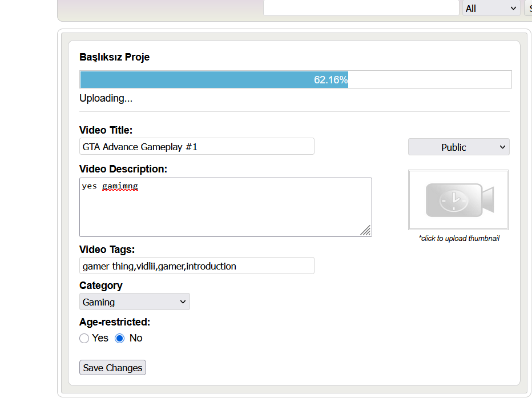The width and height of the screenshot is (532, 402).
Task: Focus the Video Title text field
Action: [x=196, y=146]
